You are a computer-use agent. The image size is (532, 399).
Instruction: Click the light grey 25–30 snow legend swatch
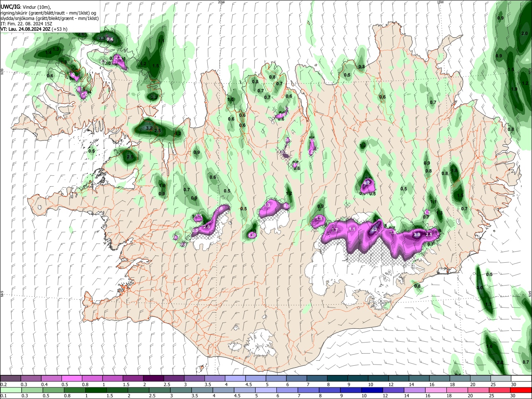[x=501, y=379]
